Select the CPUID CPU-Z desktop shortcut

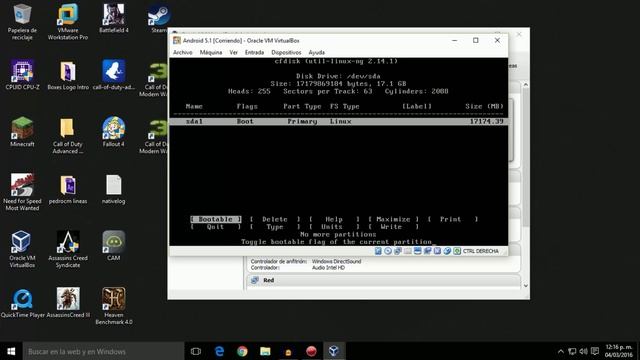(22, 75)
